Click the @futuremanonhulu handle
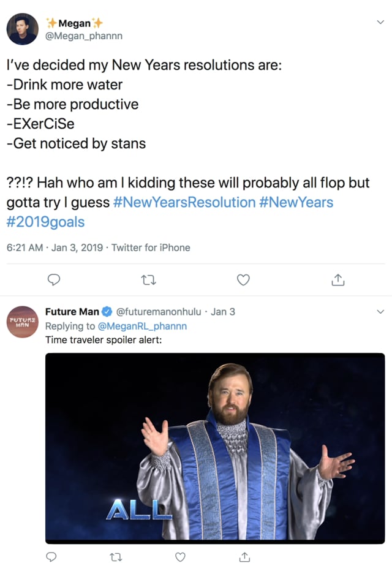 159,312
